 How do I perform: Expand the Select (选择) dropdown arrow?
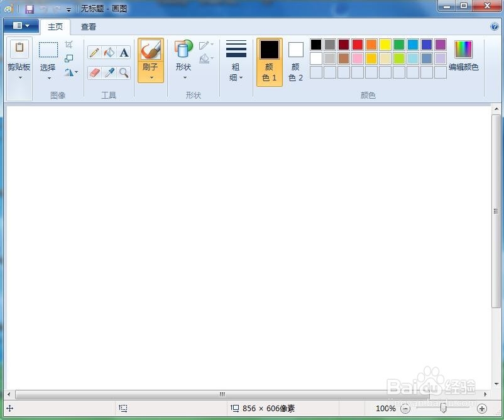[x=49, y=78]
